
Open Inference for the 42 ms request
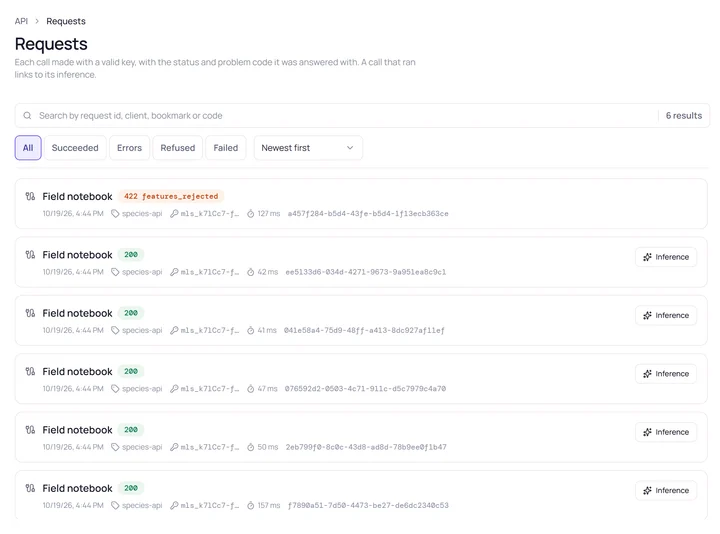point(666,257)
